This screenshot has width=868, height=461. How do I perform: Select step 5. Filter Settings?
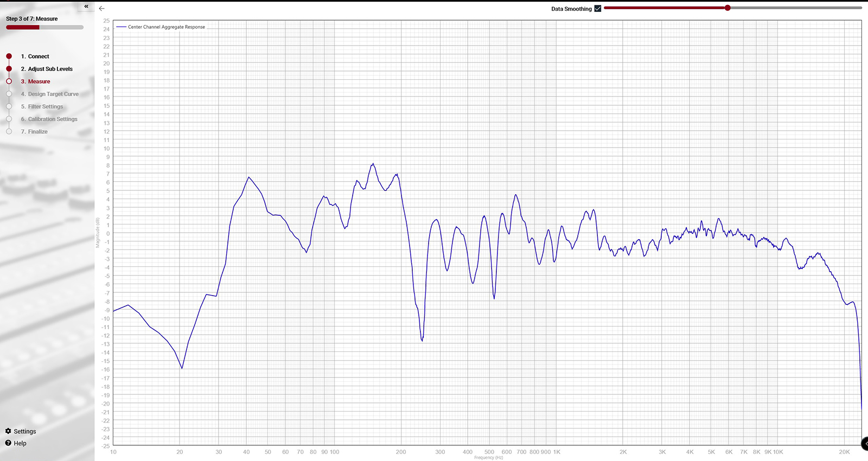pyautogui.click(x=42, y=106)
